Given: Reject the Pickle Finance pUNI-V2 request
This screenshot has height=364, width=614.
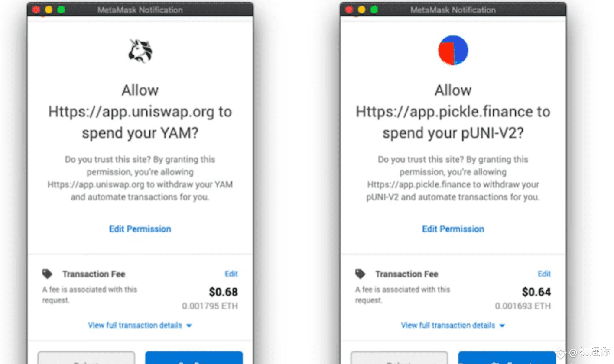Looking at the screenshot, I should (399, 358).
